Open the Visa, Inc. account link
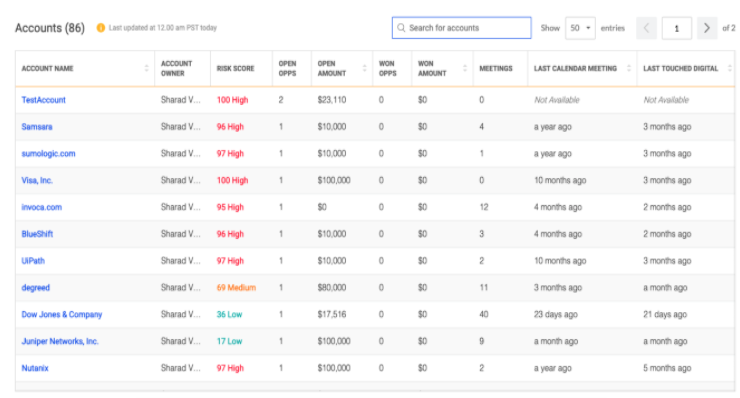This screenshot has width=740, height=398. coord(37,180)
